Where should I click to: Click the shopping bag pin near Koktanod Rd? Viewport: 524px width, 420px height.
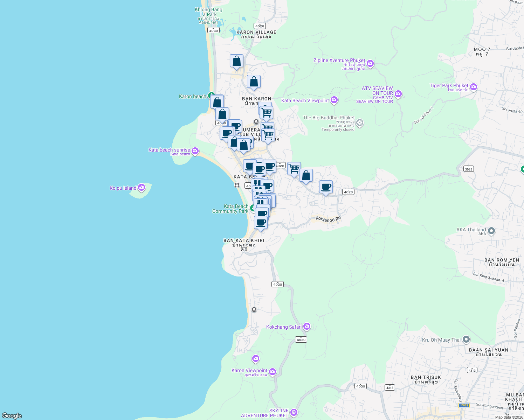coord(306,175)
